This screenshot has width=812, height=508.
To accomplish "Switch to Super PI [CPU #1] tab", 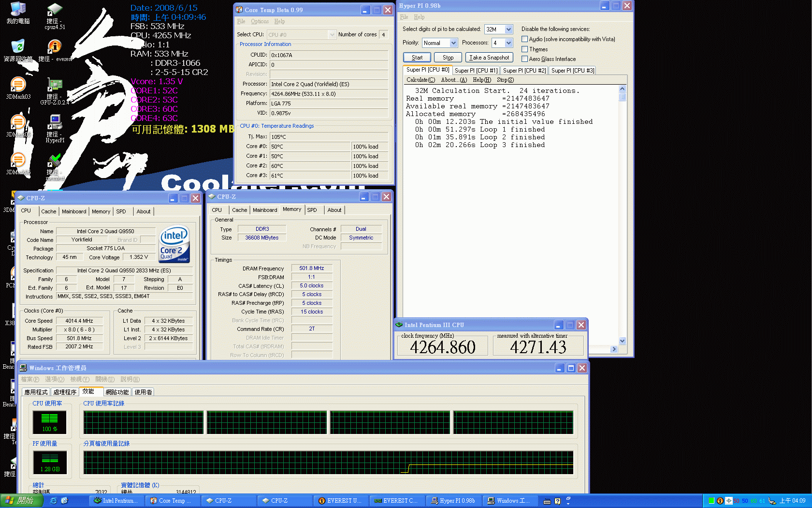I will point(476,71).
